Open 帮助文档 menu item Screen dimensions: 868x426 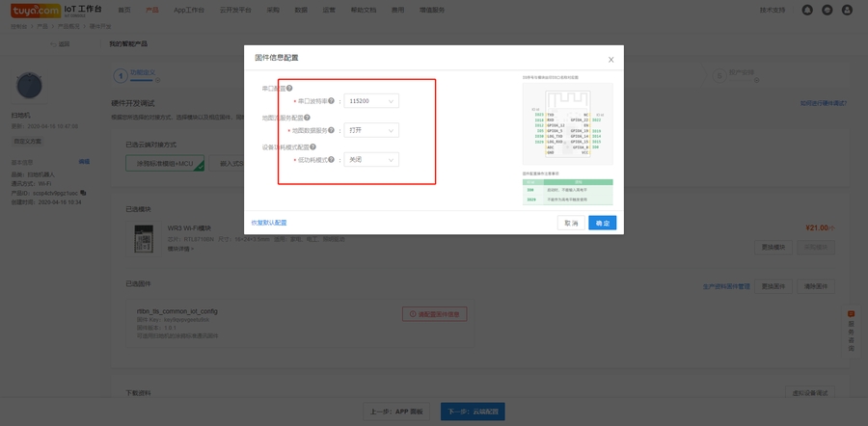(364, 11)
